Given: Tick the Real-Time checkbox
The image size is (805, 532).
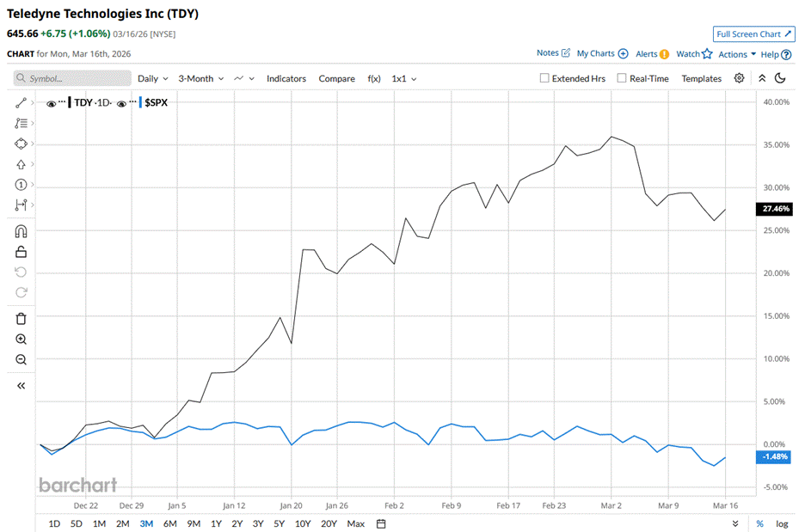Looking at the screenshot, I should tap(622, 78).
